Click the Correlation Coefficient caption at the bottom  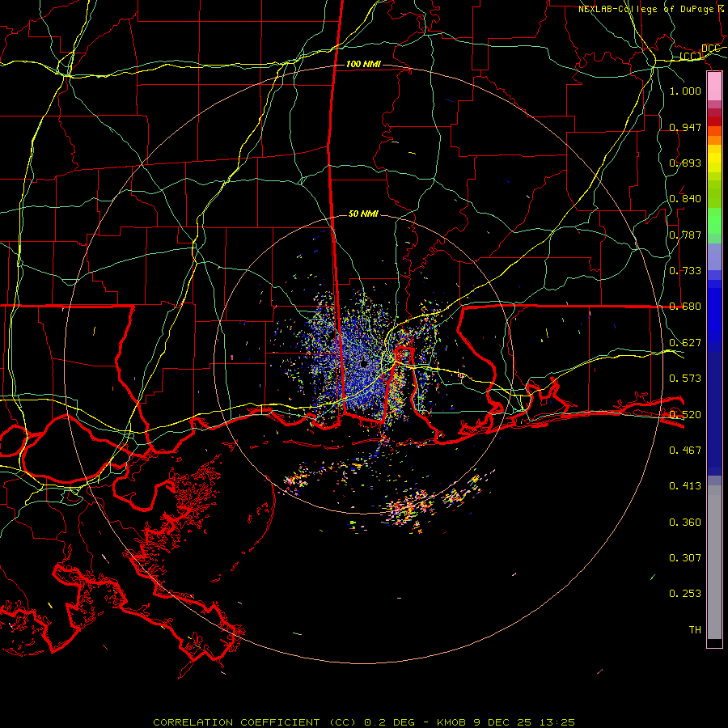pyautogui.click(x=364, y=722)
